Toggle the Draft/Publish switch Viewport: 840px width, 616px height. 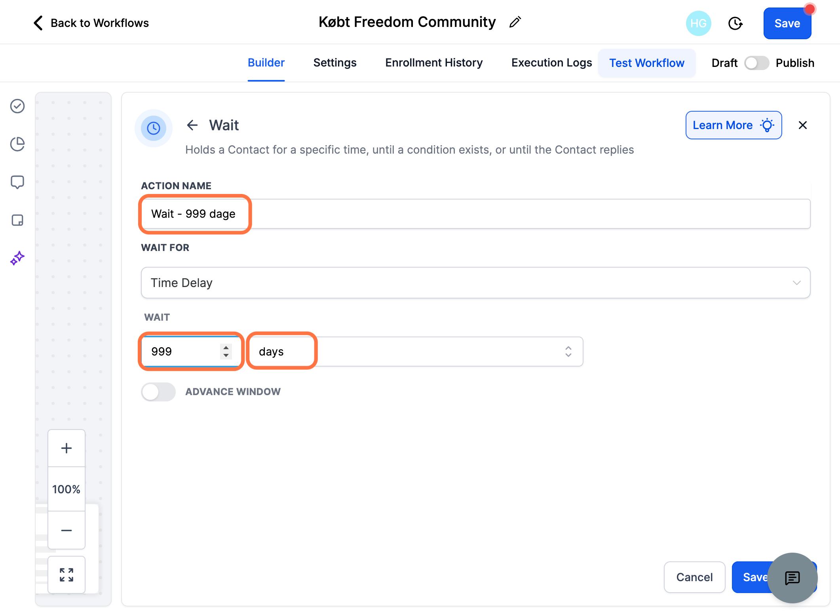756,63
